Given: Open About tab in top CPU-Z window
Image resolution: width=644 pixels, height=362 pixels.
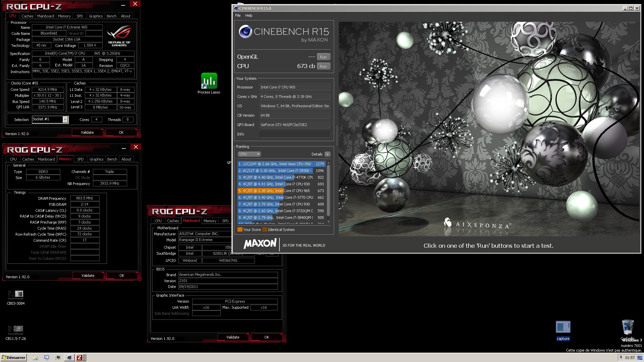Looking at the screenshot, I should 126,16.
